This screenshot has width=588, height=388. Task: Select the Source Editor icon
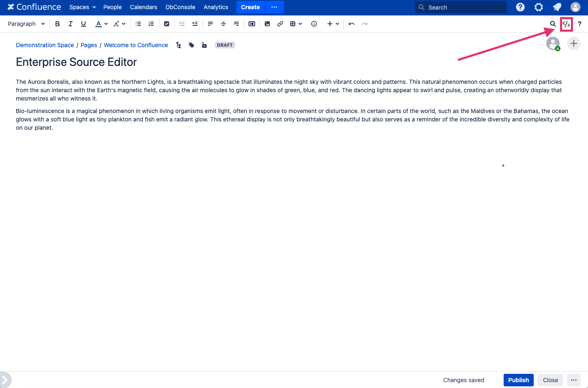tap(566, 24)
